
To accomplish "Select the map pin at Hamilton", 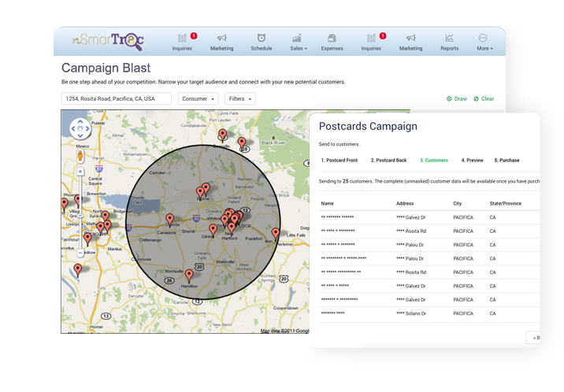I will click(189, 276).
